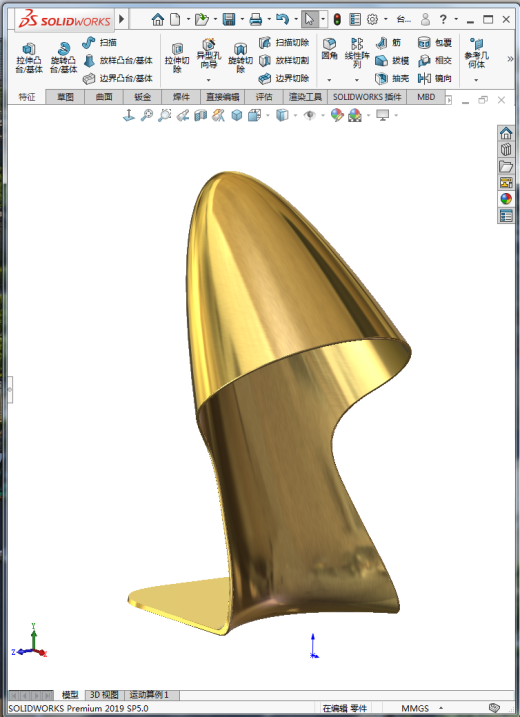This screenshot has height=717, width=520.
Task: Select Swept Cut (扫描切除)
Action: tap(284, 43)
